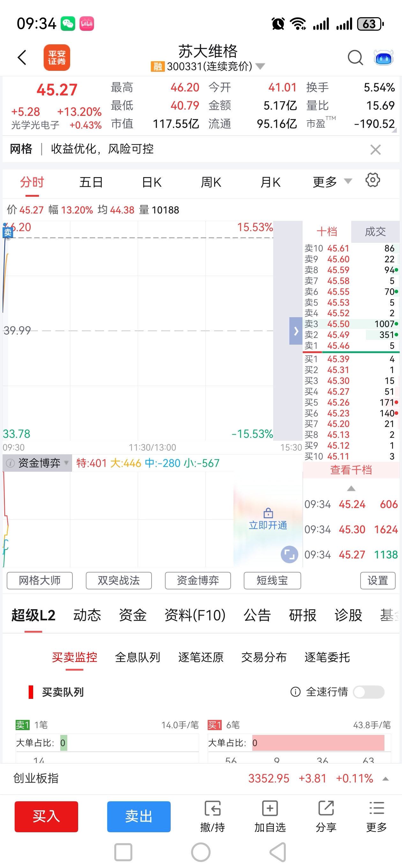Tap Android back triangle button
402x868 pixels.
[278, 852]
